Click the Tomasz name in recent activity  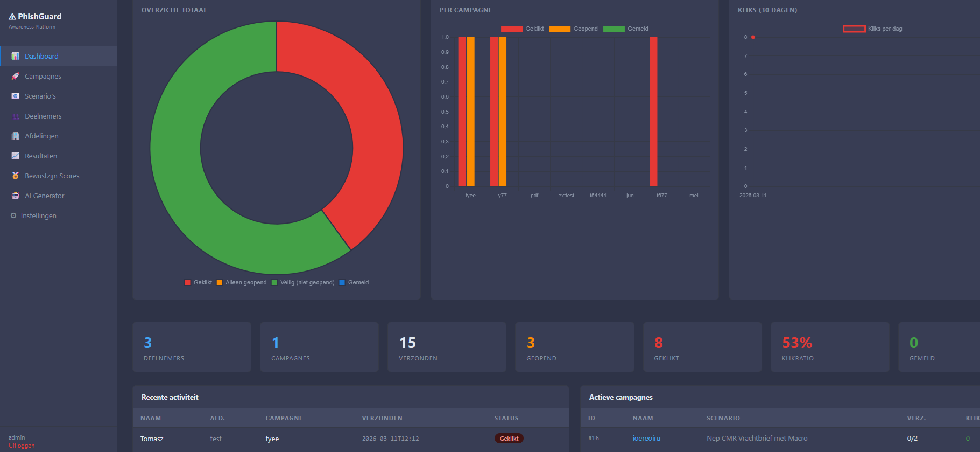(152, 439)
